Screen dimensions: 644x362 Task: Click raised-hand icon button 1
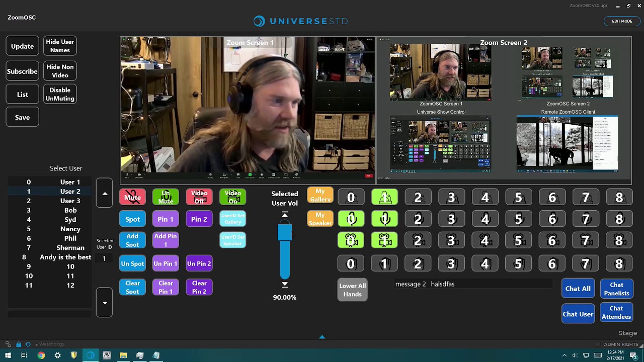coord(384,263)
